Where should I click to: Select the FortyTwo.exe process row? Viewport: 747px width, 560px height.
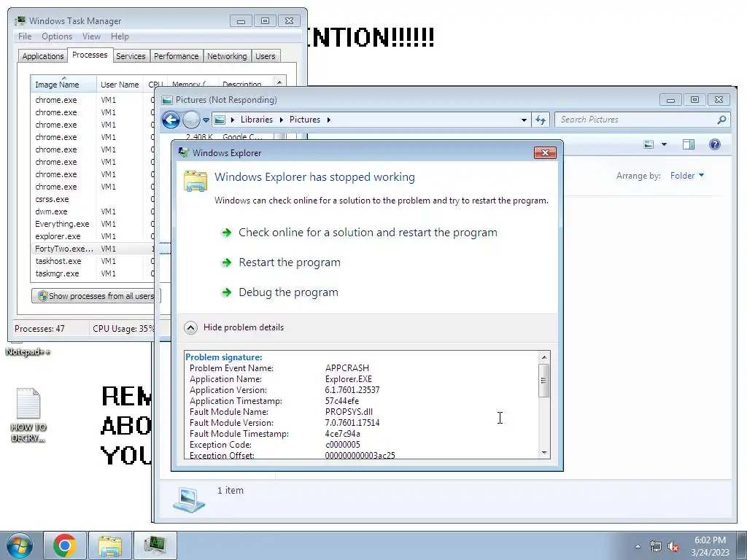[93, 249]
